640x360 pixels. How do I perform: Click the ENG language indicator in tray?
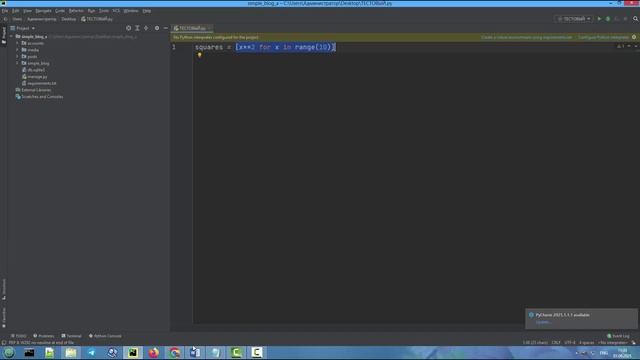click(604, 353)
